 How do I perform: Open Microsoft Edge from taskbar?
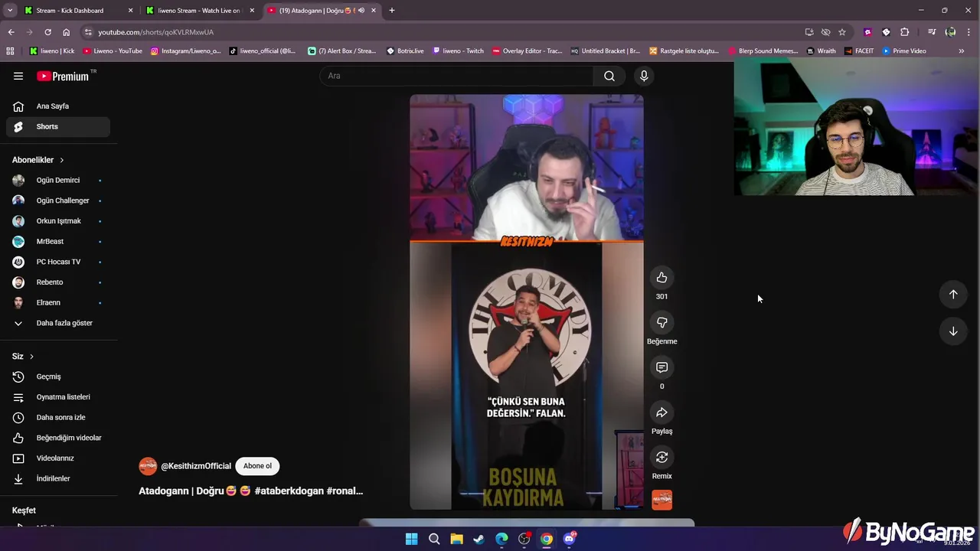pos(501,539)
